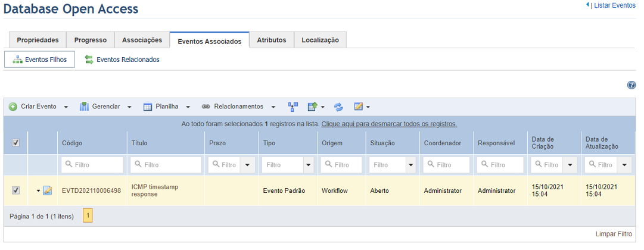The image size is (644, 250).
Task: Select the Eventos Associados tab
Action: pos(210,40)
